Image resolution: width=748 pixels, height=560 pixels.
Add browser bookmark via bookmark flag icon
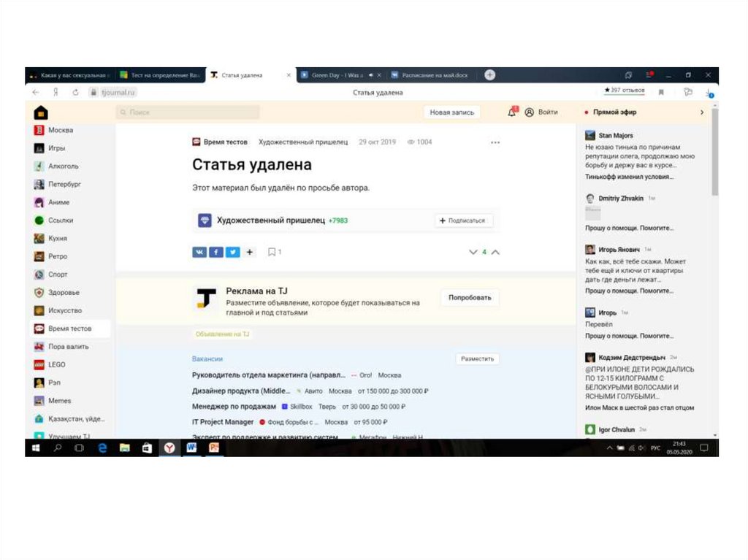click(x=661, y=92)
